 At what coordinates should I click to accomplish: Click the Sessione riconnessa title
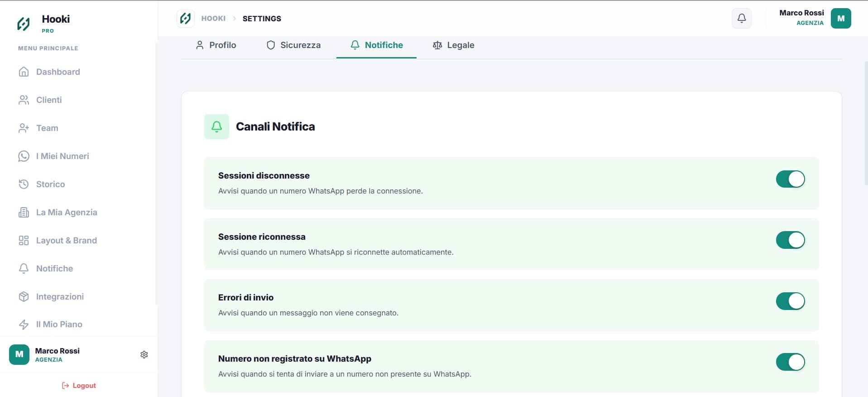[262, 237]
